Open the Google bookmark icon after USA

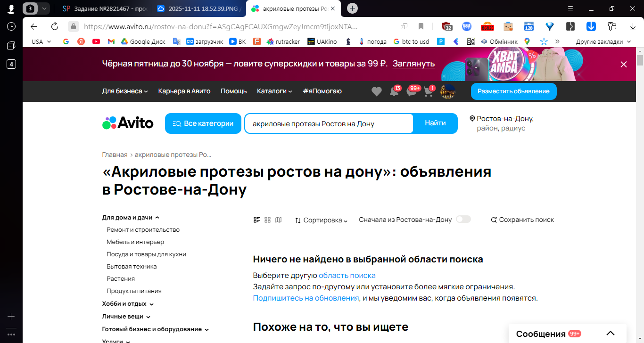[66, 41]
